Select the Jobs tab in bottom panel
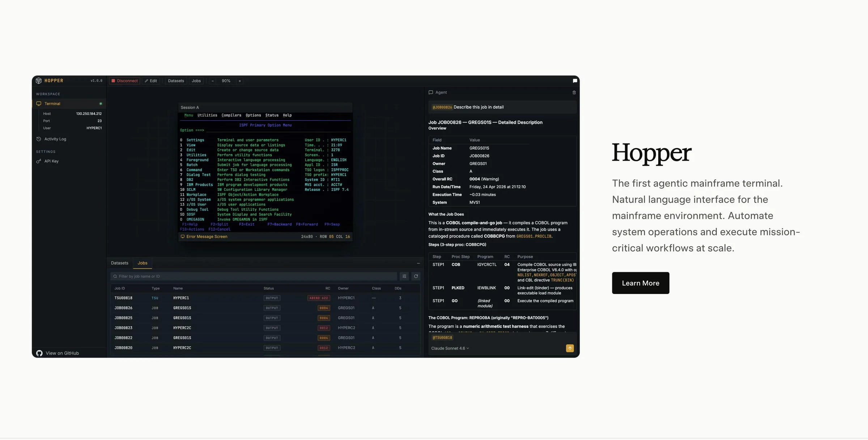Viewport: 868px width, 440px height. click(142, 263)
